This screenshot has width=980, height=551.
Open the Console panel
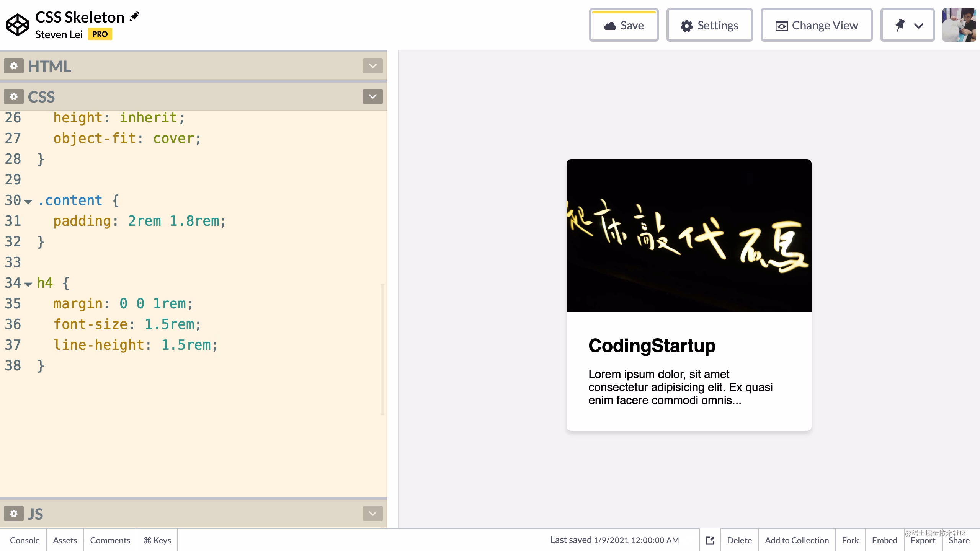tap(24, 540)
